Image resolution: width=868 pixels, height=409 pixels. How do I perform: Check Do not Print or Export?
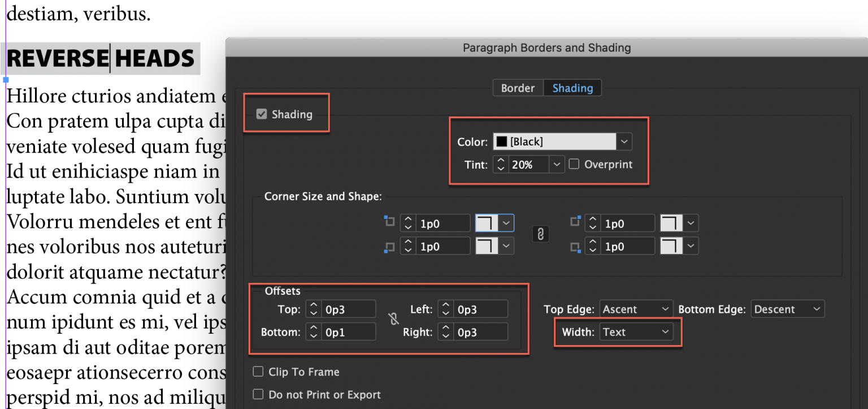point(258,394)
